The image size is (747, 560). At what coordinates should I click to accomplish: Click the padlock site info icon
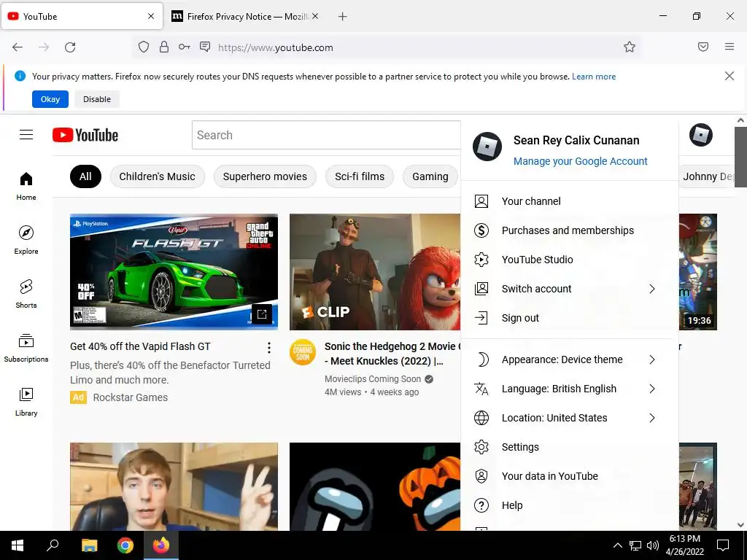[164, 47]
